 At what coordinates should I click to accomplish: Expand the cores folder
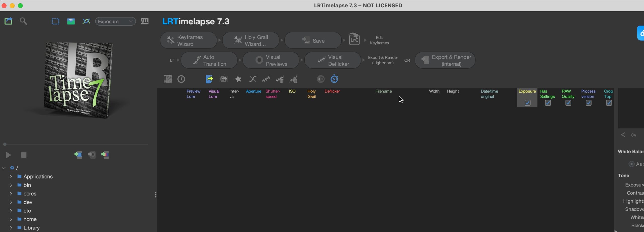pos(11,194)
